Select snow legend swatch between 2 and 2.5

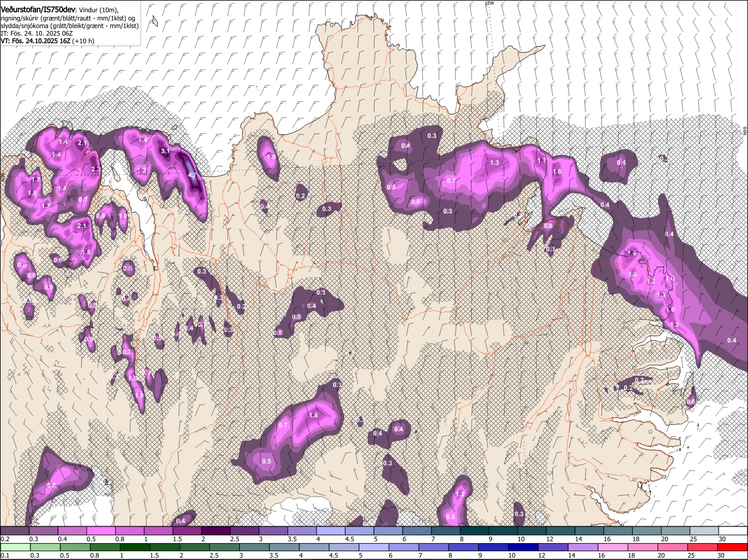click(x=215, y=530)
